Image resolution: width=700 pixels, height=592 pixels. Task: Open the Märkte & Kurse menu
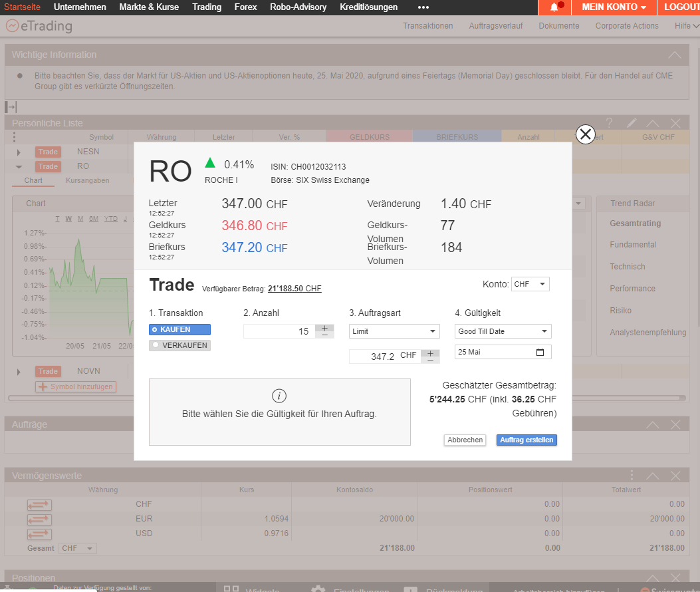click(149, 7)
